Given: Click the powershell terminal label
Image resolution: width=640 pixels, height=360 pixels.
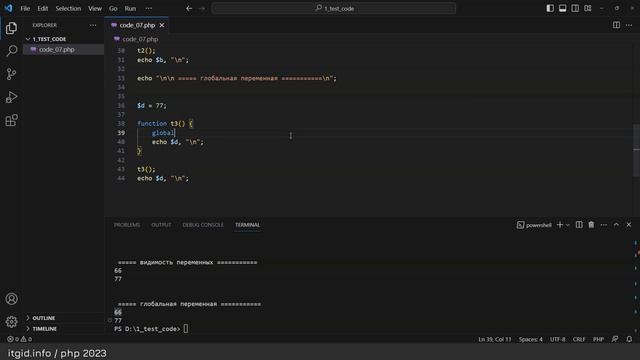Looking at the screenshot, I should click(x=534, y=225).
